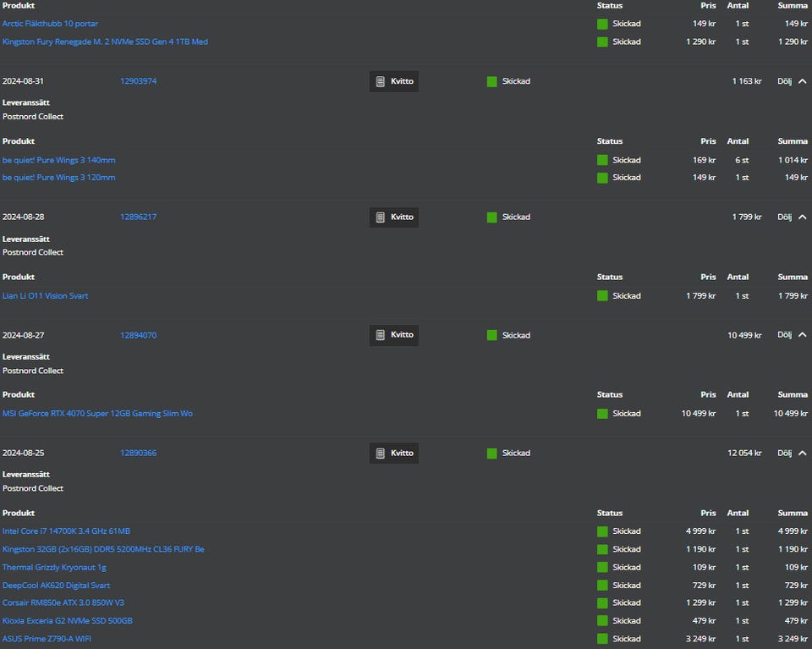
Task: Click green status square of order 12894070
Action: pos(492,335)
